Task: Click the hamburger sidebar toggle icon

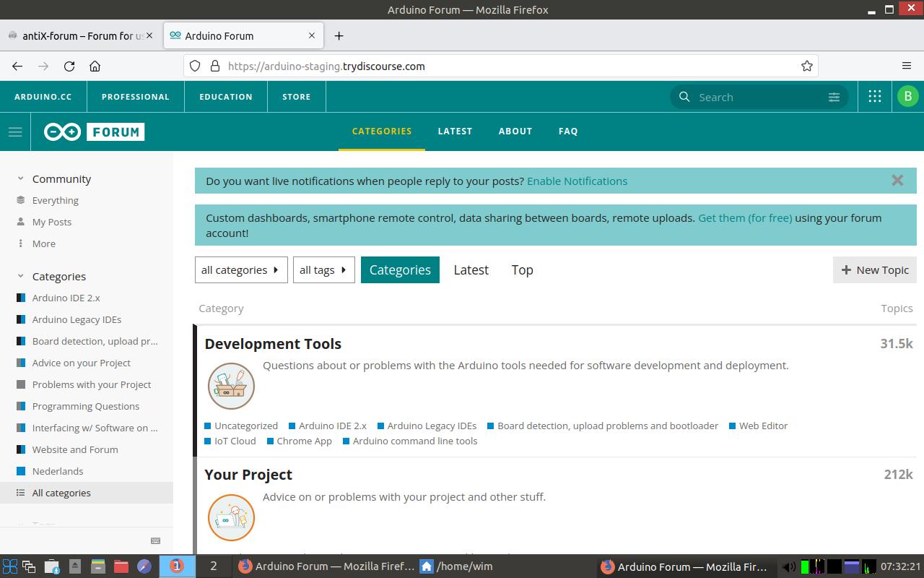Action: [14, 131]
